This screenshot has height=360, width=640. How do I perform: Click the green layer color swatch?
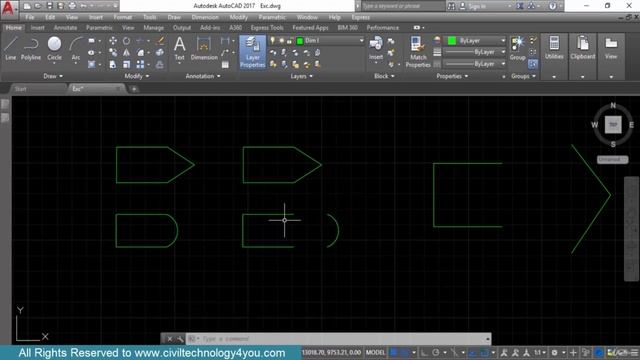[x=300, y=40]
